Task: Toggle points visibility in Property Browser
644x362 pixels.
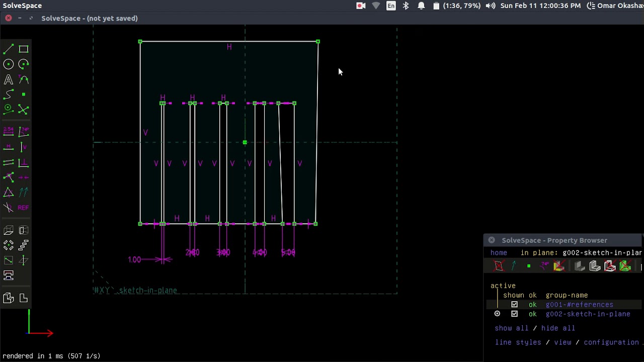Action: pos(529,266)
